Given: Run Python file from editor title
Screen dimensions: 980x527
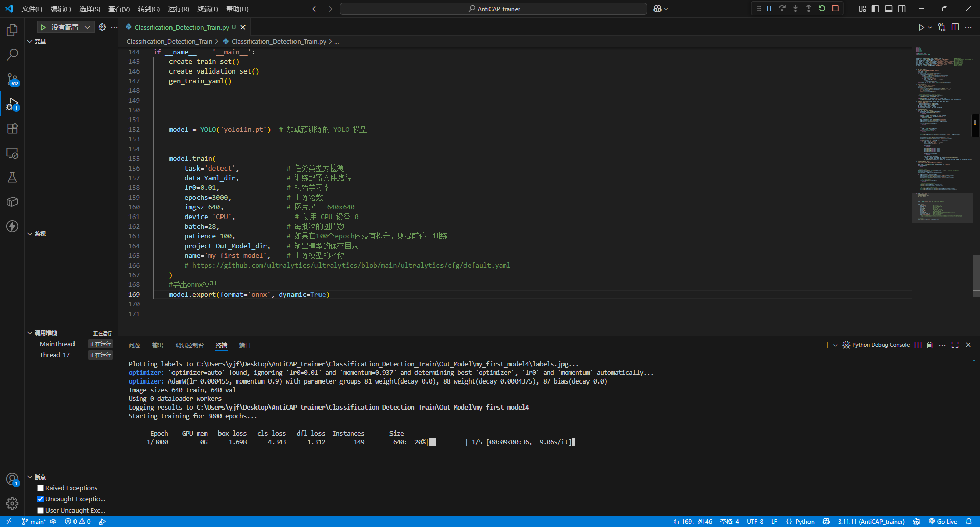Looking at the screenshot, I should pos(921,27).
